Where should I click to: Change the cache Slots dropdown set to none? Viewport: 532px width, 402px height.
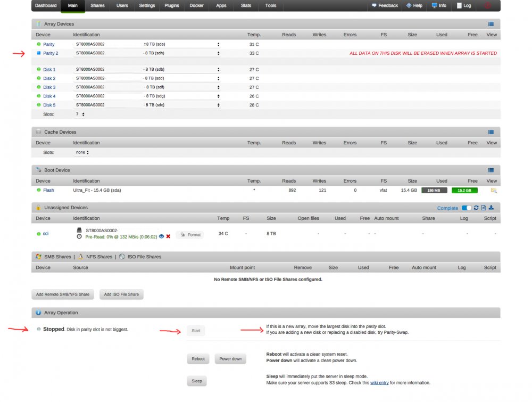pyautogui.click(x=82, y=152)
